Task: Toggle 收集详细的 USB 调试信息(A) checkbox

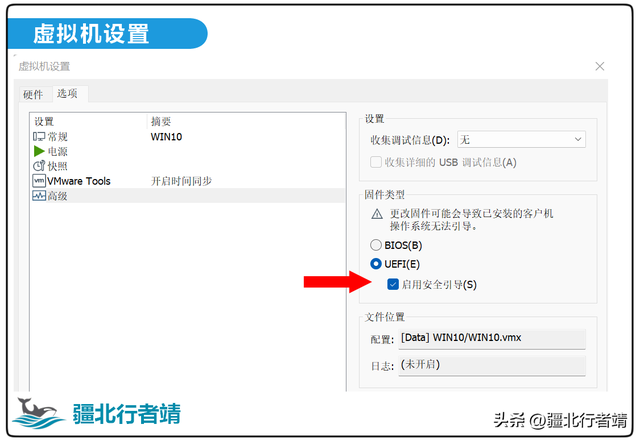Action: (376, 162)
